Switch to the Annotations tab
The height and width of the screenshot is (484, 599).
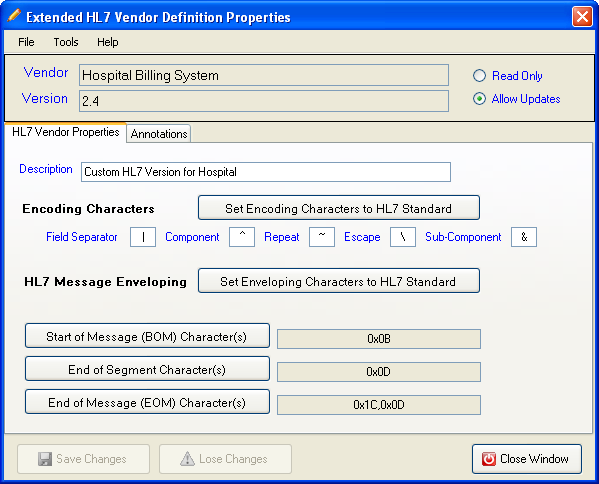coord(159,134)
